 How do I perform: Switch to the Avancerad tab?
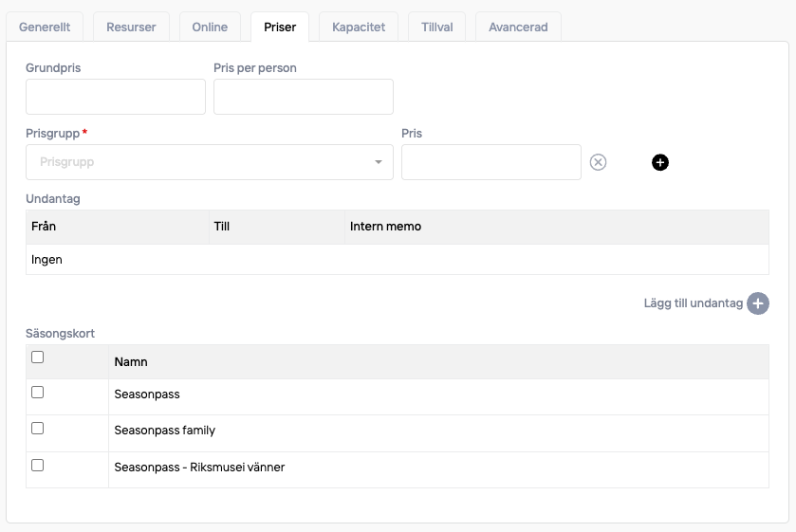pyautogui.click(x=518, y=28)
